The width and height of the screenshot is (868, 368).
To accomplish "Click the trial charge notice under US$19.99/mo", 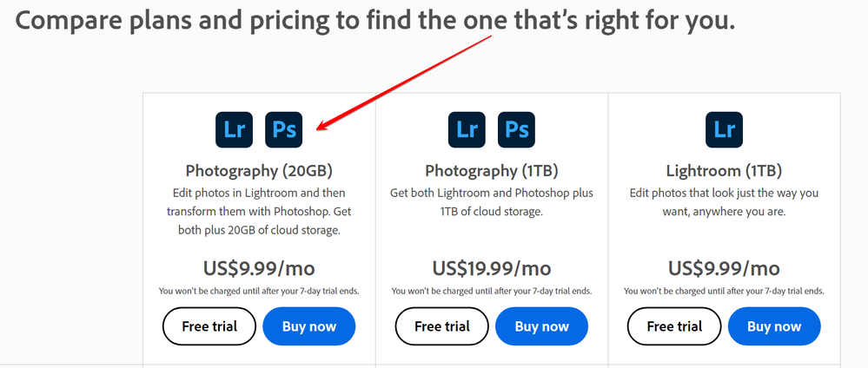I will click(x=492, y=291).
